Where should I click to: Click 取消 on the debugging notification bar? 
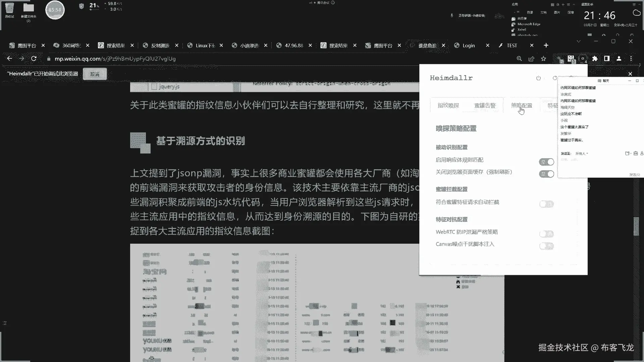95,74
